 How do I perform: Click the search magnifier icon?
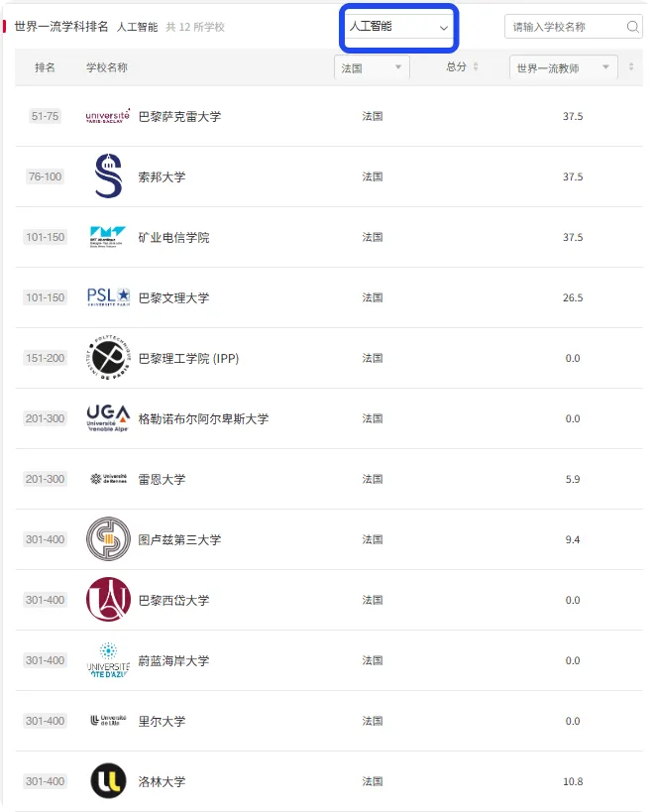click(632, 27)
